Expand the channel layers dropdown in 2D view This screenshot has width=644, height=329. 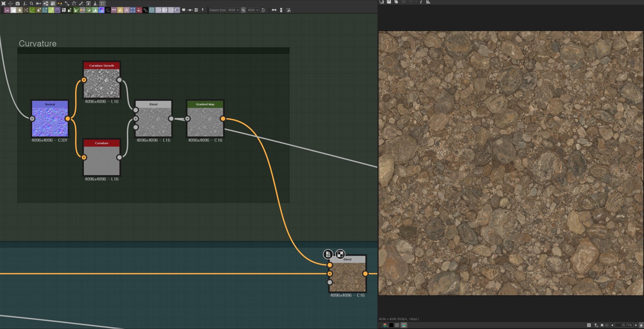pos(385,325)
